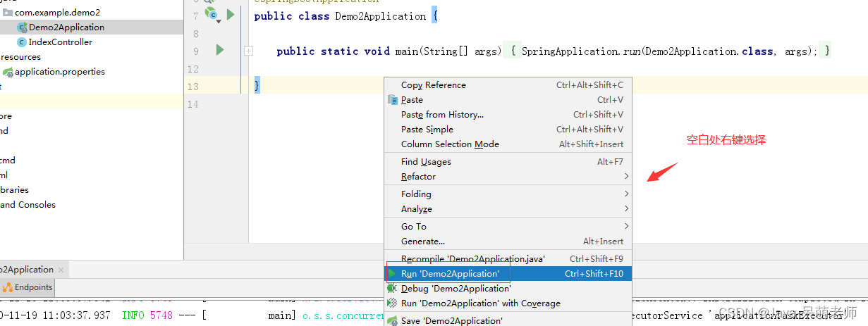
Task: Select Demo2Application in the project tree
Action: pyautogui.click(x=66, y=27)
